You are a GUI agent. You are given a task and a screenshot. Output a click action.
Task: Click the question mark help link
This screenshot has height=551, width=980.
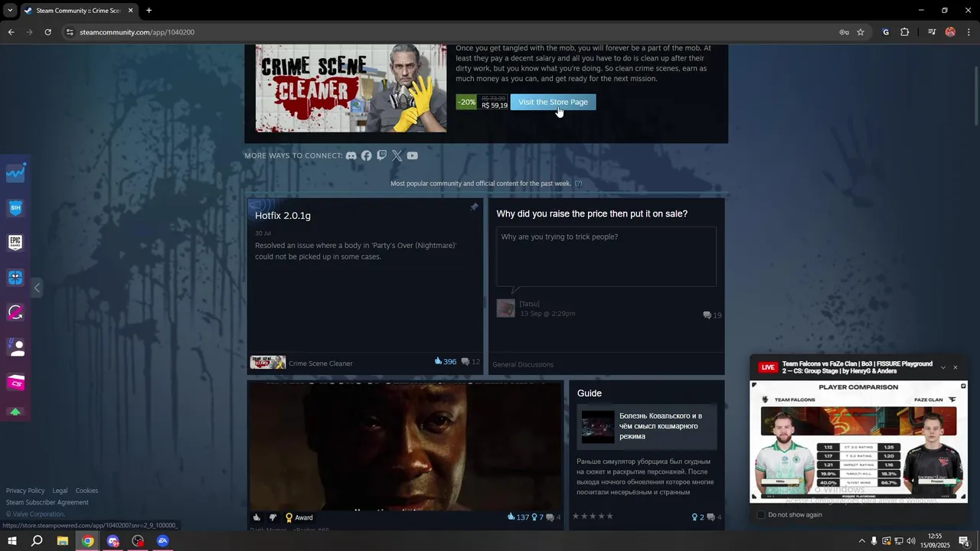578,184
